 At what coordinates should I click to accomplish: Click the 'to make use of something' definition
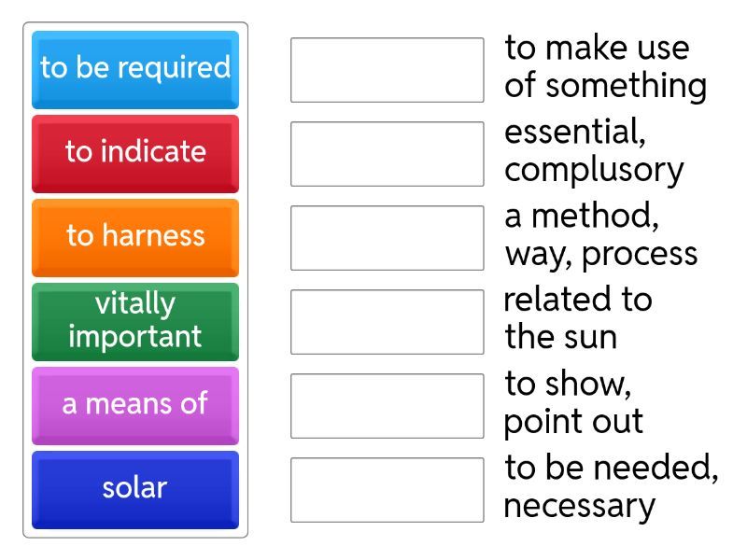[605, 67]
